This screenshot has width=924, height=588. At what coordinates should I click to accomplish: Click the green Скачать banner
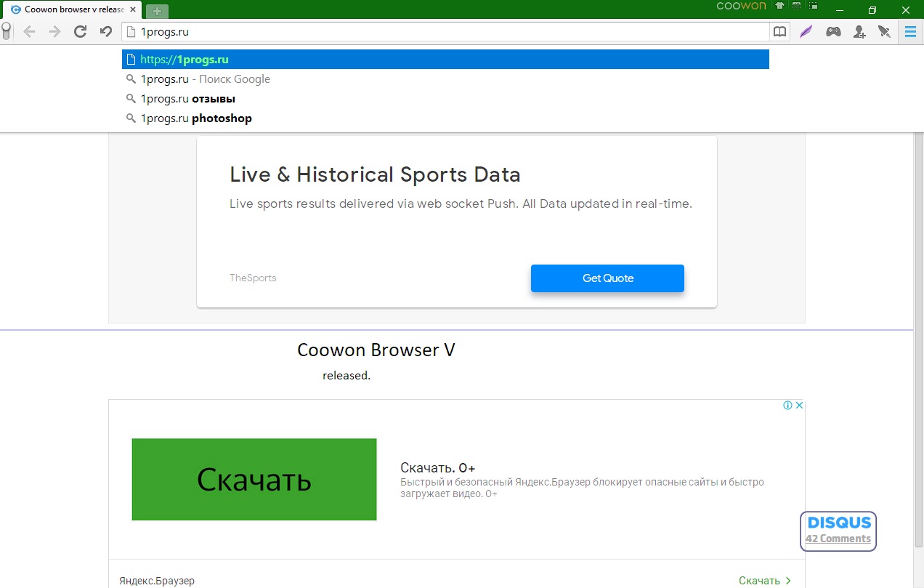pos(254,480)
